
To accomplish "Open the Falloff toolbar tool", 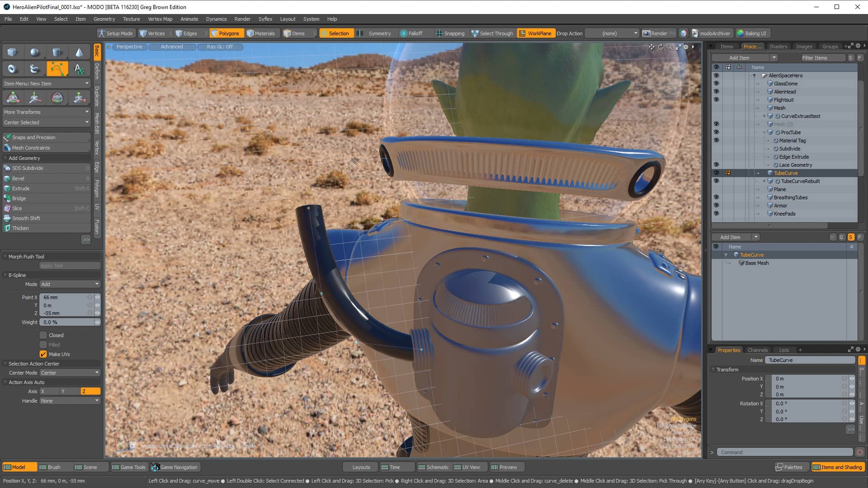I will [x=412, y=33].
